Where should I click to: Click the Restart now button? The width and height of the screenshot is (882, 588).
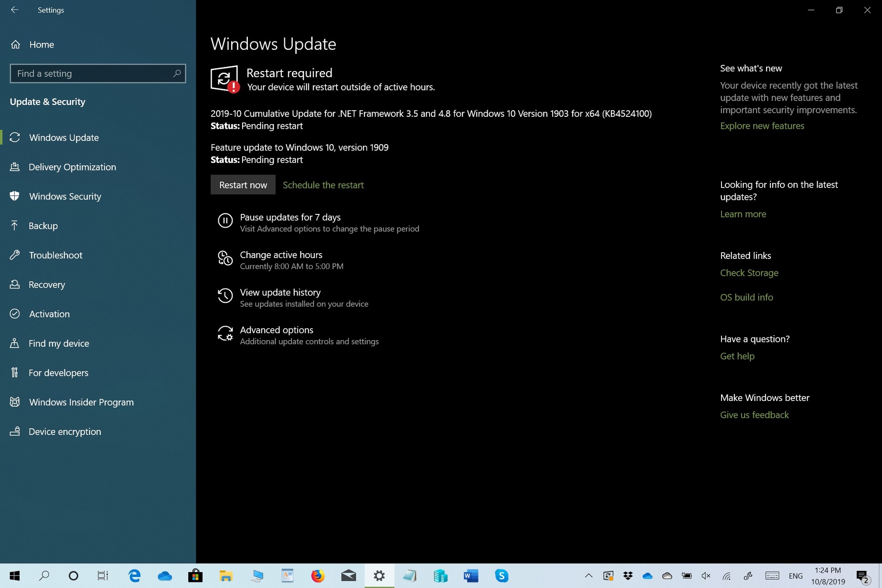point(243,185)
